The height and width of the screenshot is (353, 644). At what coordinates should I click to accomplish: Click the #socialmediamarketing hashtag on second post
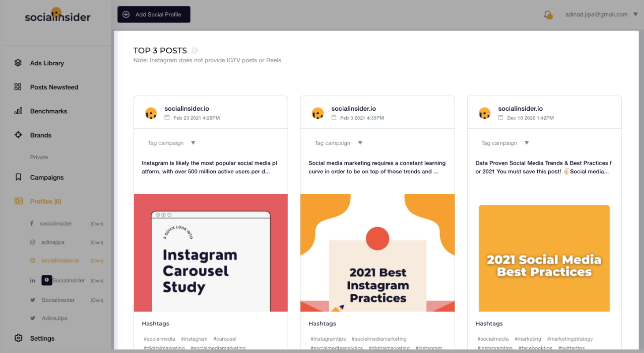[379, 339]
